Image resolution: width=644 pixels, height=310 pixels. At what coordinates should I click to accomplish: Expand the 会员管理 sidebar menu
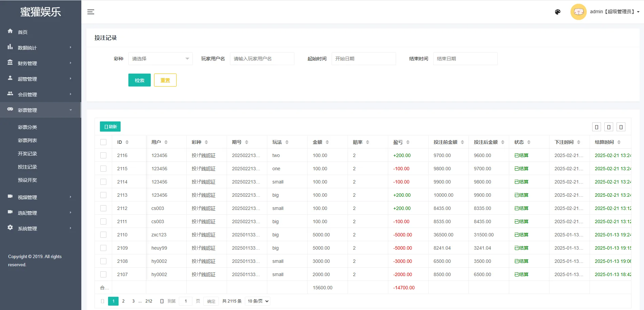coord(40,94)
